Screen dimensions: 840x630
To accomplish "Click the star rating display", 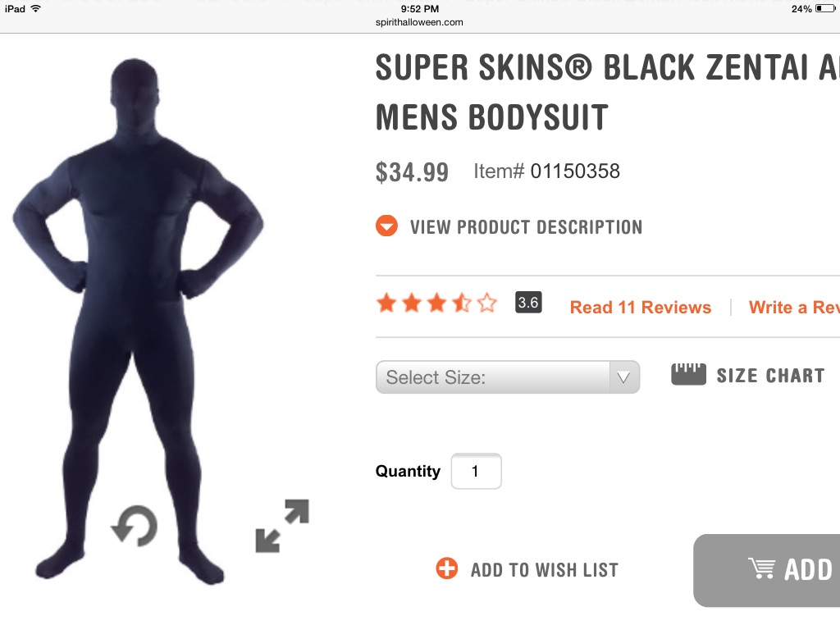I will pos(436,304).
